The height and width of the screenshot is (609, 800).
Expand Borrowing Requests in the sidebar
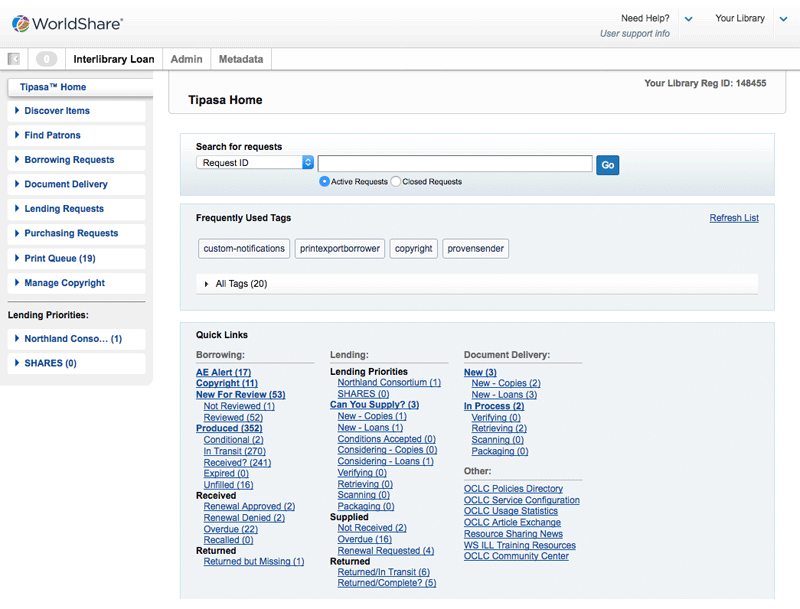tap(69, 160)
